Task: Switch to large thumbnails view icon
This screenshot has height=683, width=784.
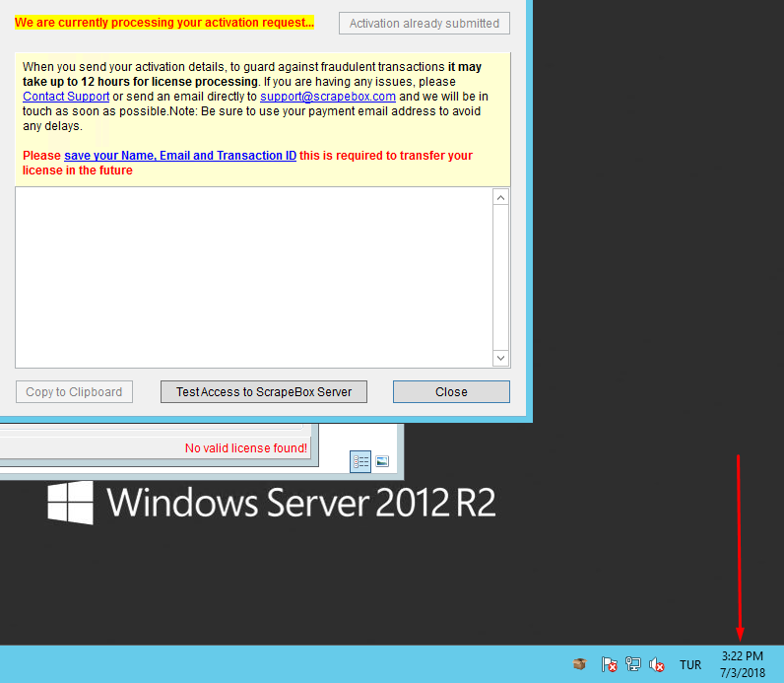Action: (x=382, y=461)
